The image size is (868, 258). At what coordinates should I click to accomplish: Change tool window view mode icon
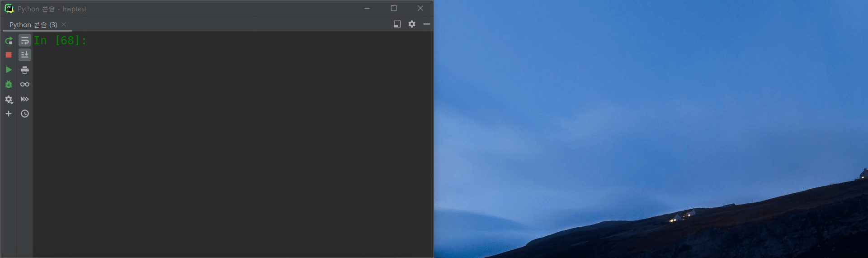point(397,24)
